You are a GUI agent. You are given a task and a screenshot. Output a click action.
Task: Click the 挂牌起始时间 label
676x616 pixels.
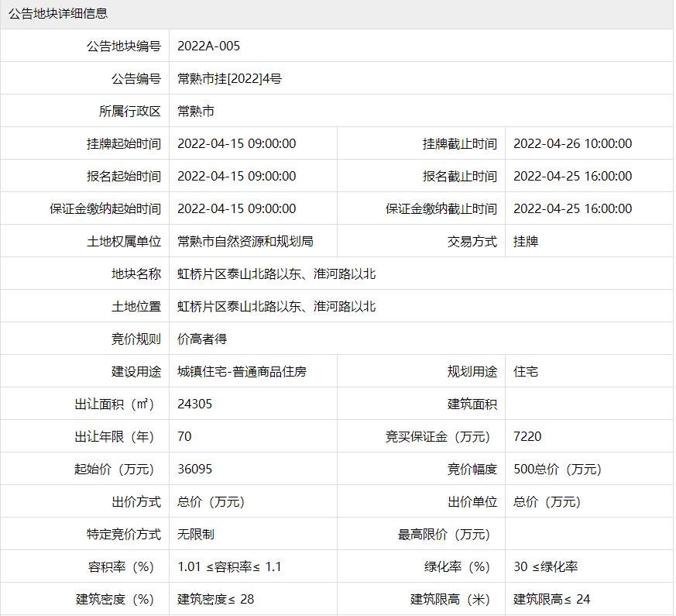click(x=124, y=143)
